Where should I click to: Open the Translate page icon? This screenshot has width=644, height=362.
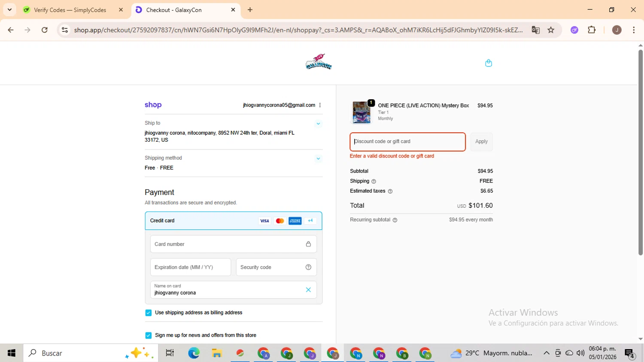pos(535,30)
